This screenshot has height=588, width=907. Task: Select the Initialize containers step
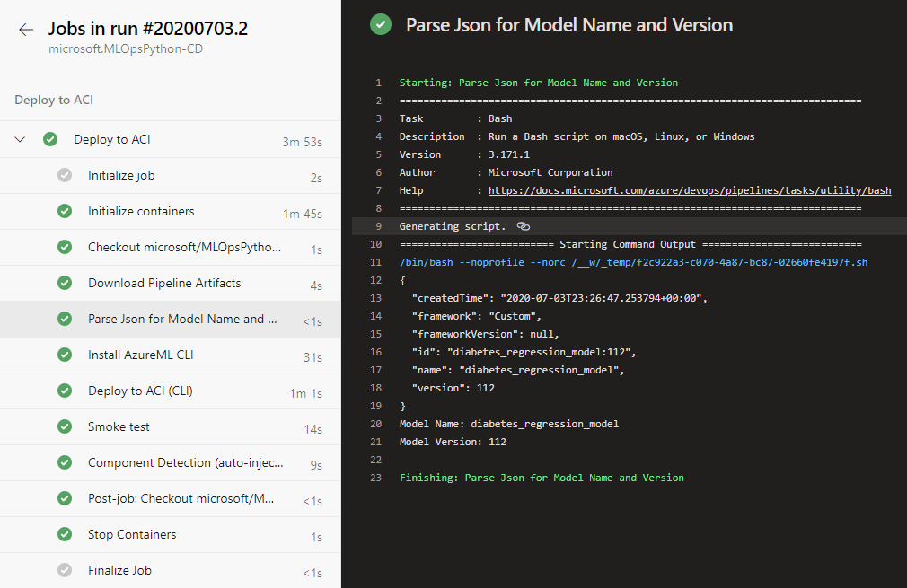point(141,211)
